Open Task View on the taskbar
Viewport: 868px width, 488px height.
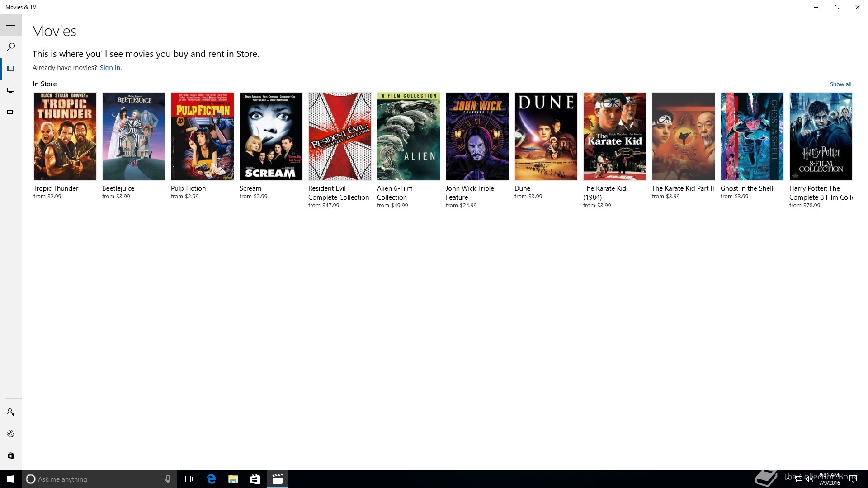click(x=188, y=479)
